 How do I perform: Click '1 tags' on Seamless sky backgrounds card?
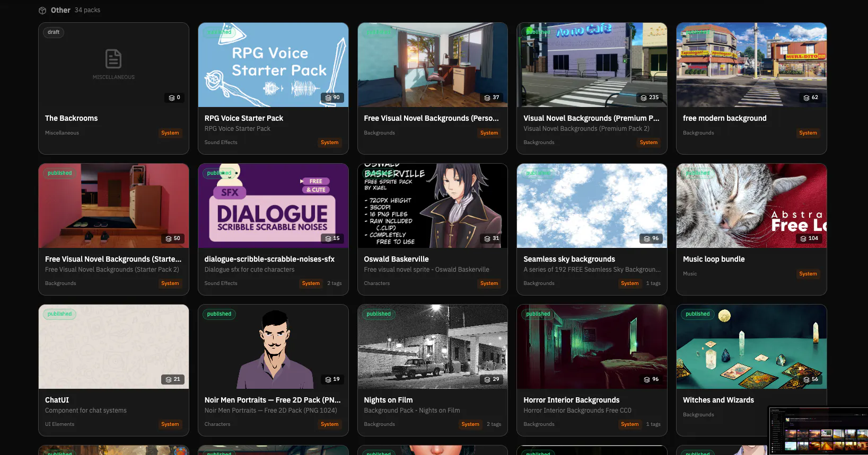(x=653, y=283)
